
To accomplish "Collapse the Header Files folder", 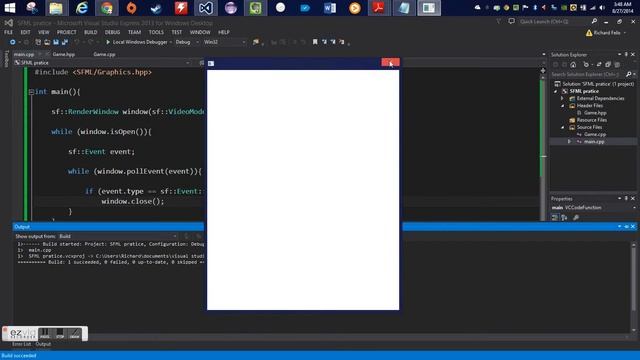I will click(x=562, y=106).
